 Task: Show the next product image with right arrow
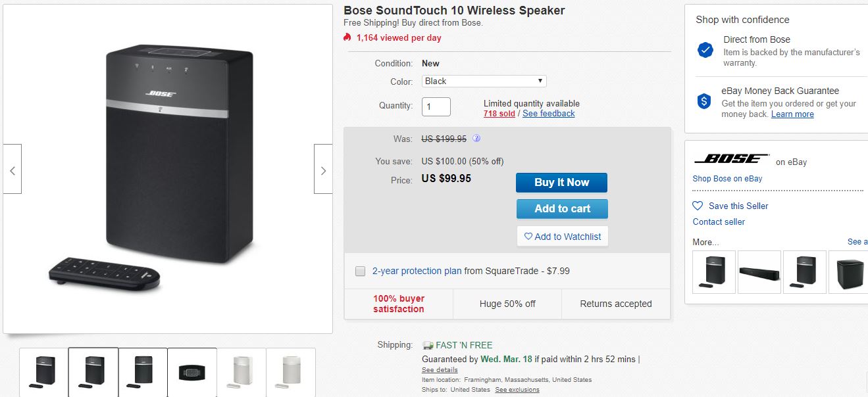click(x=323, y=169)
